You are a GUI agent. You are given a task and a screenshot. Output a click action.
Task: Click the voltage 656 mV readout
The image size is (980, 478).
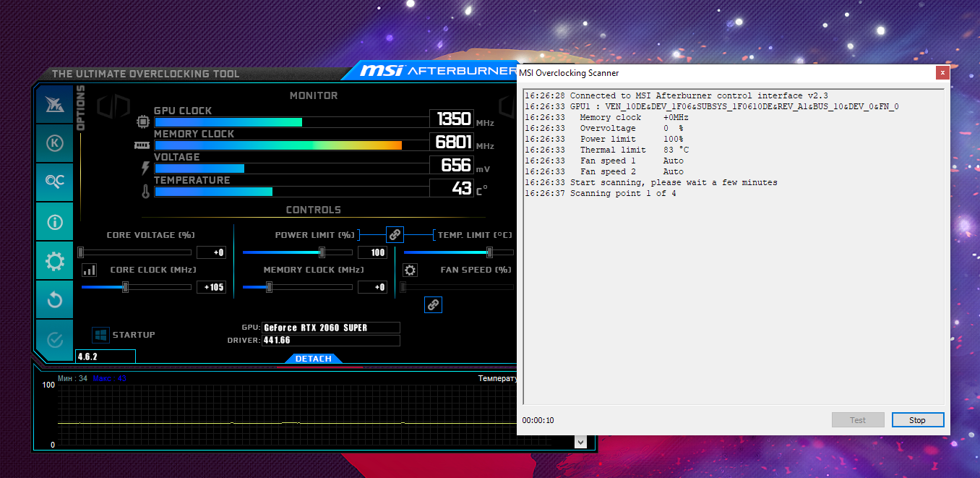453,165
